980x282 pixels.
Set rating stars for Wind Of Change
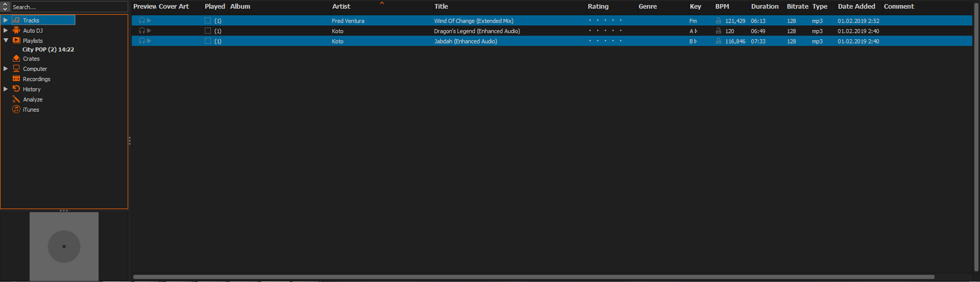pyautogui.click(x=605, y=21)
